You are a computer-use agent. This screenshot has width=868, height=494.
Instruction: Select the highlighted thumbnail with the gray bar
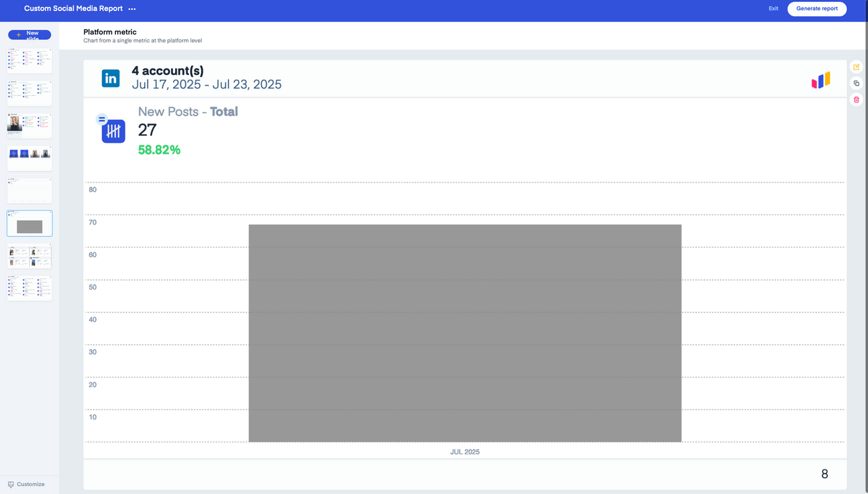pyautogui.click(x=29, y=223)
